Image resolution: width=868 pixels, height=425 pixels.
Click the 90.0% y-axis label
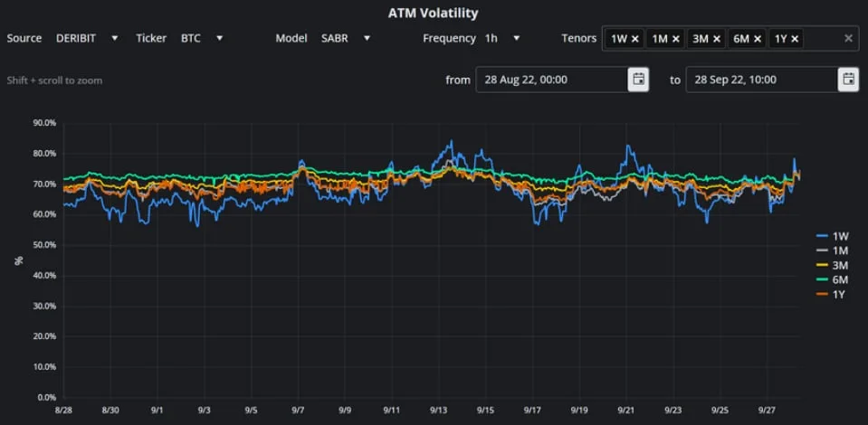point(44,123)
